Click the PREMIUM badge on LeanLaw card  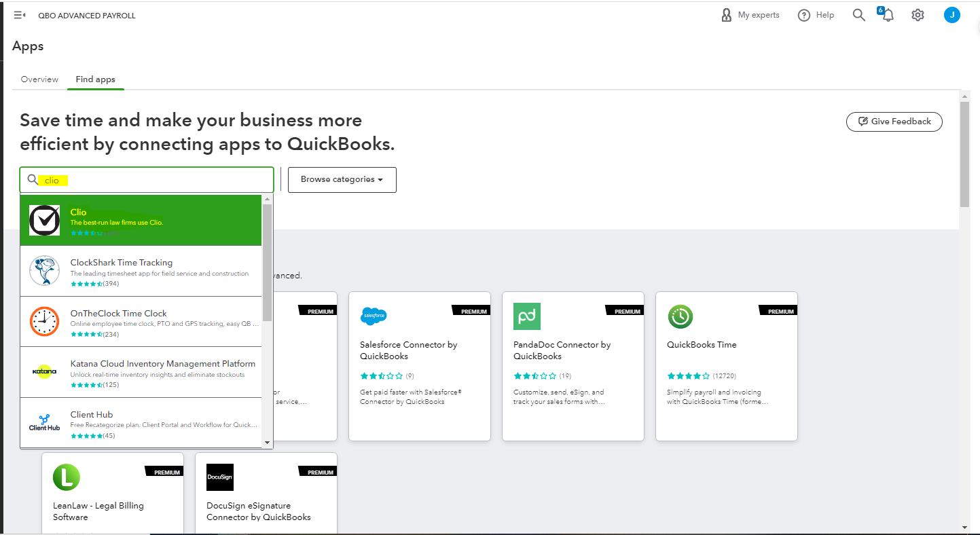tap(165, 472)
